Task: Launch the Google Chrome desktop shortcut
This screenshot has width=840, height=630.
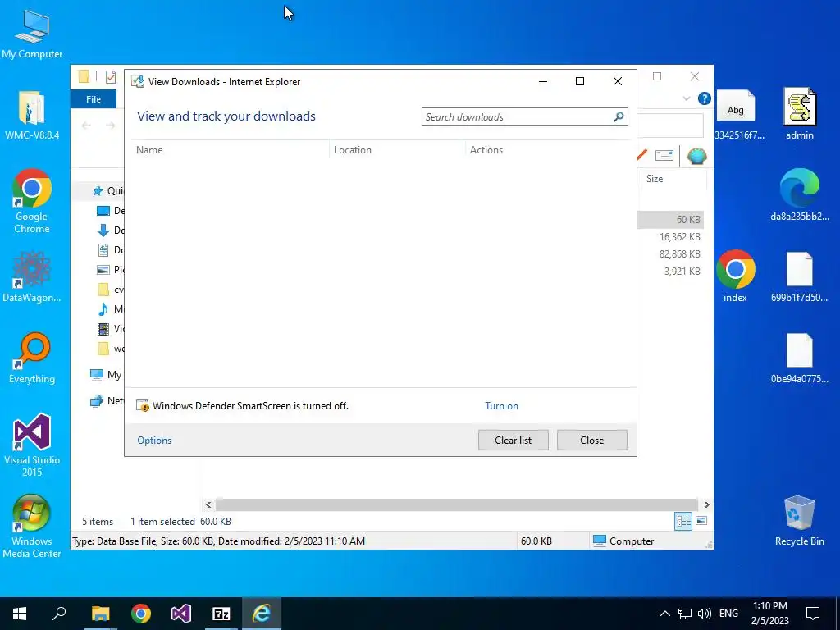Action: [x=32, y=200]
